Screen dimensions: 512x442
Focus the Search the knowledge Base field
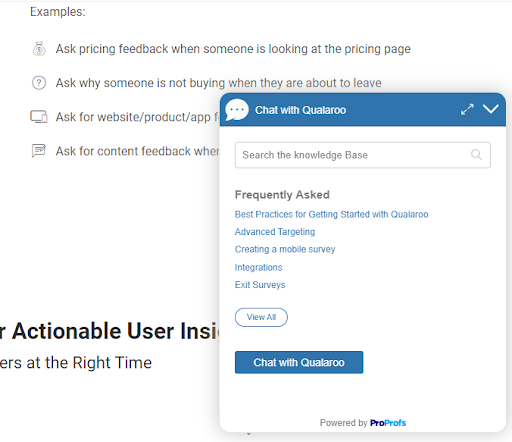point(362,155)
